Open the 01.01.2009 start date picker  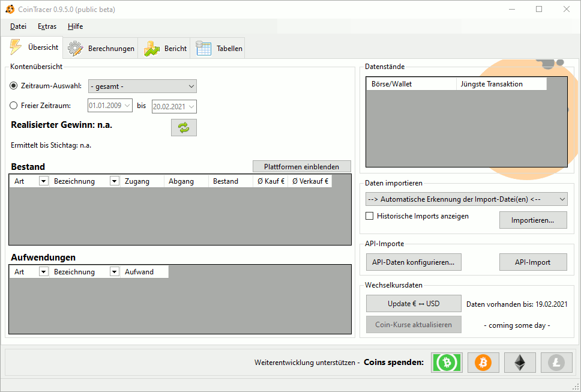(x=110, y=106)
